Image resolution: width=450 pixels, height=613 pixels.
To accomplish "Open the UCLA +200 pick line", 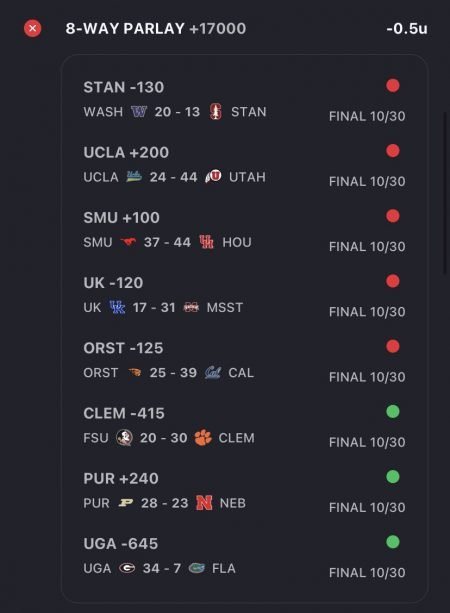I will click(x=126, y=152).
